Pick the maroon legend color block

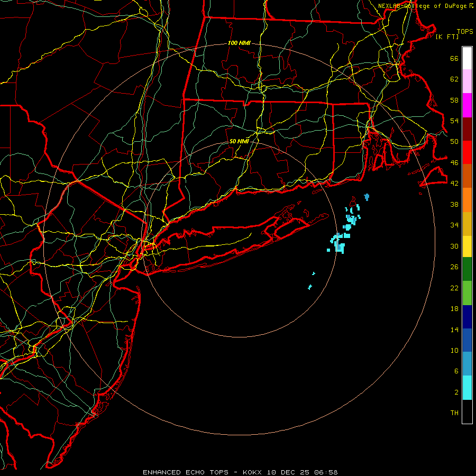[467, 129]
